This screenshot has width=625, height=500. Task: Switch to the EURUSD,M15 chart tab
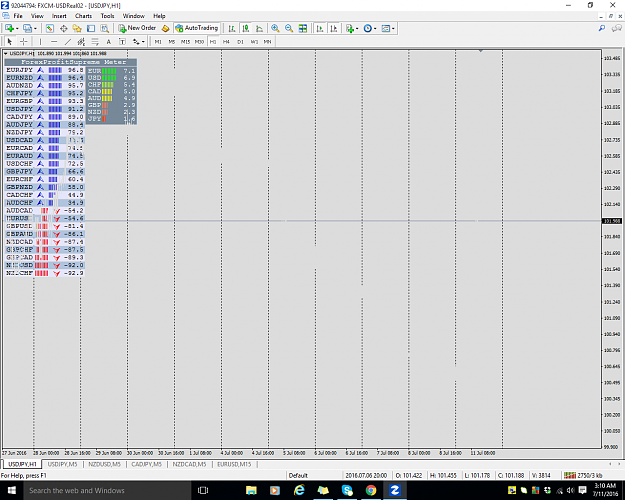click(234, 464)
